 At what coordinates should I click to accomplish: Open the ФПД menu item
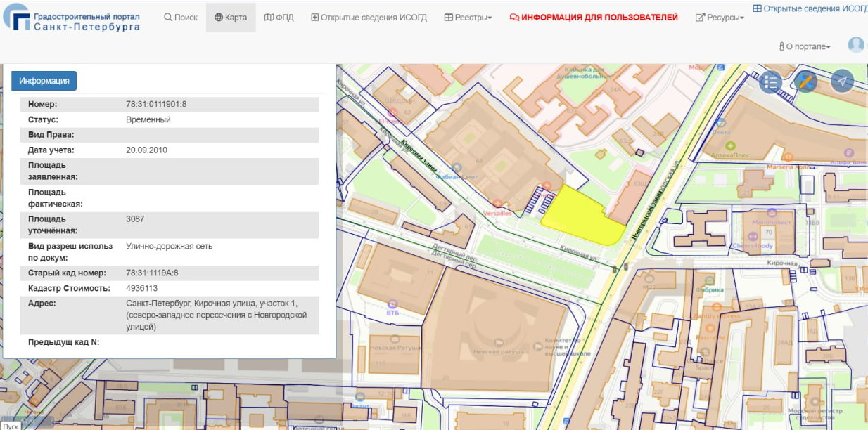tap(279, 18)
